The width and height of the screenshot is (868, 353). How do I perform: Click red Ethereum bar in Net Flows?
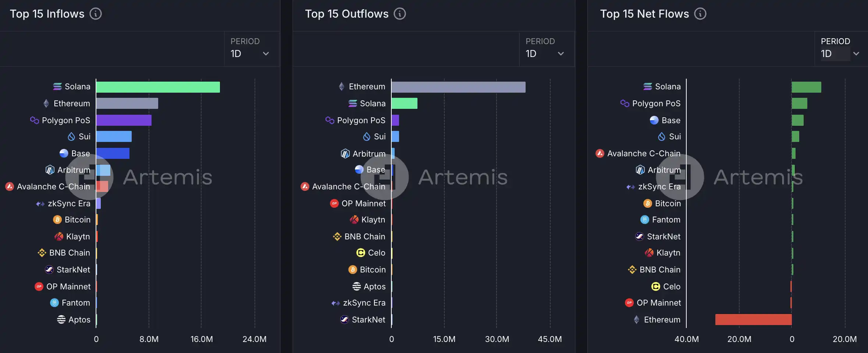[753, 320]
